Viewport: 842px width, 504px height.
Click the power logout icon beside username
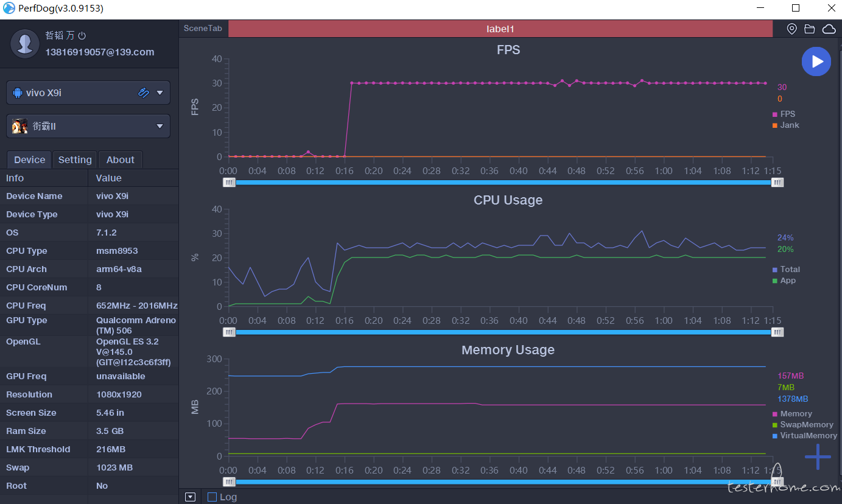click(x=82, y=36)
